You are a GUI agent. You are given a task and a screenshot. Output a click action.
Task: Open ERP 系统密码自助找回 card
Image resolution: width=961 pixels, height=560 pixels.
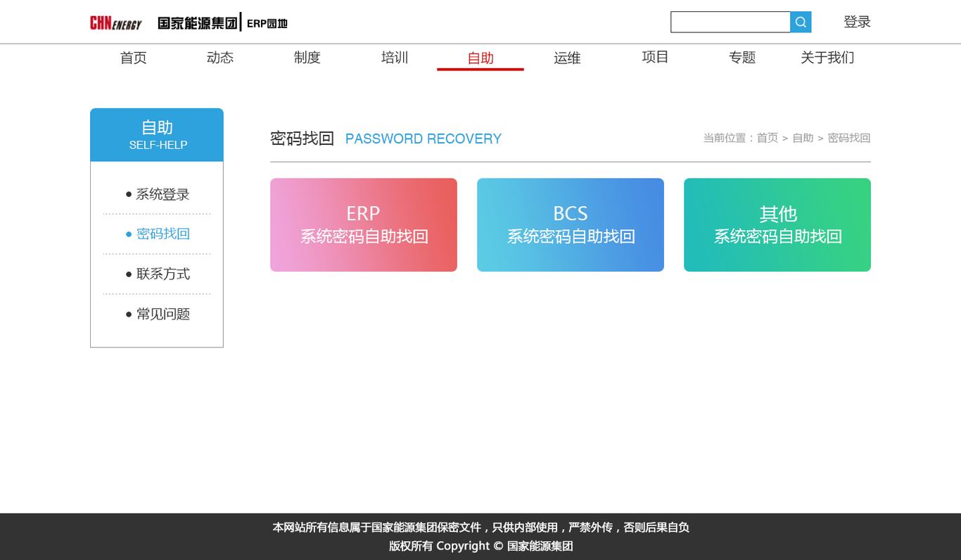[x=364, y=224]
